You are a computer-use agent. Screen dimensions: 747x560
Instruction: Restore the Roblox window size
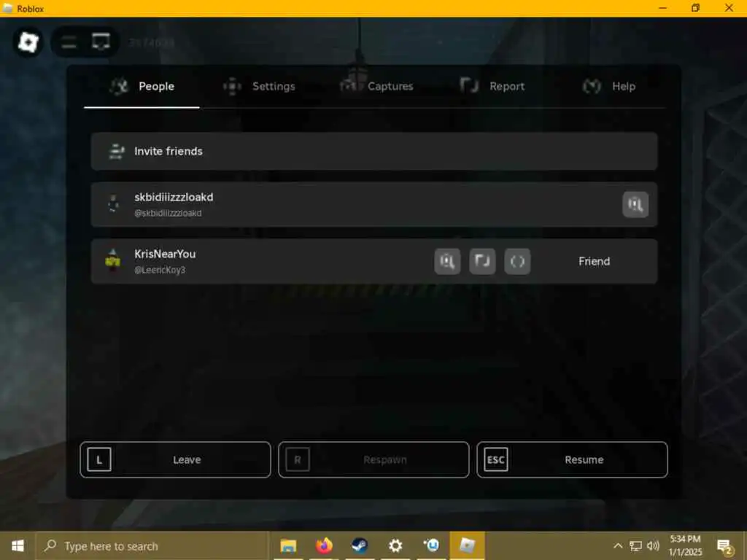tap(695, 8)
